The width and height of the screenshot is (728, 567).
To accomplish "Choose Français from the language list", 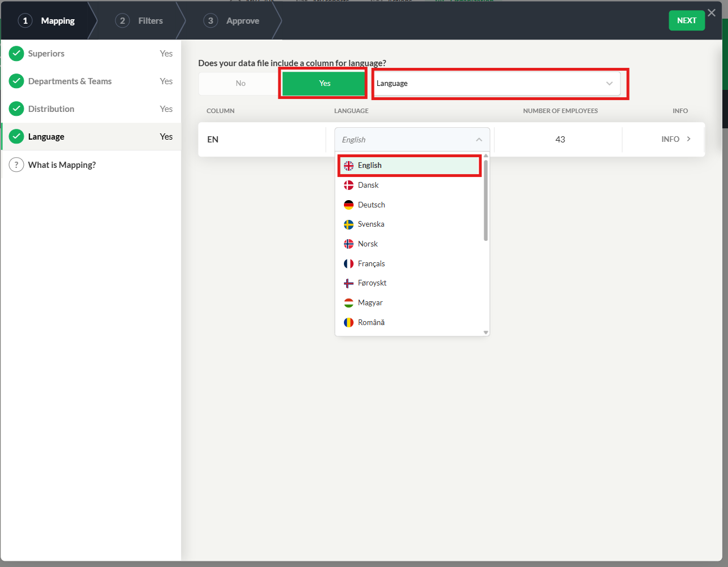I will pos(410,263).
